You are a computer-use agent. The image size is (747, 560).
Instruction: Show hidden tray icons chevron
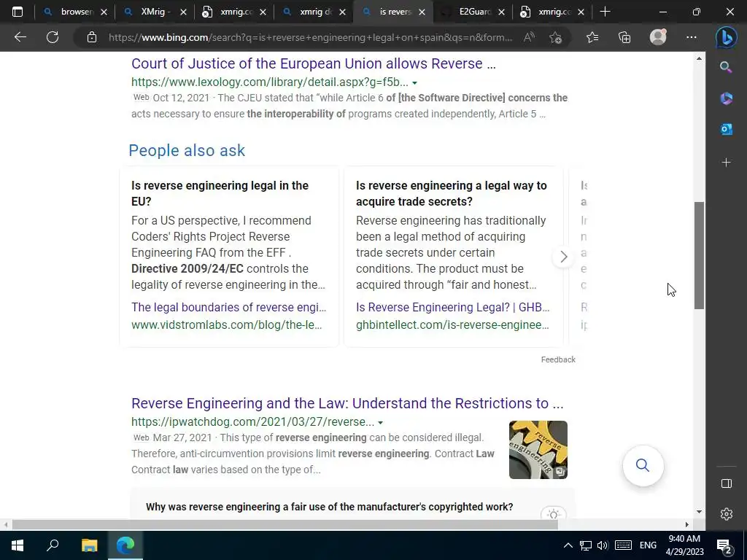(x=568, y=545)
